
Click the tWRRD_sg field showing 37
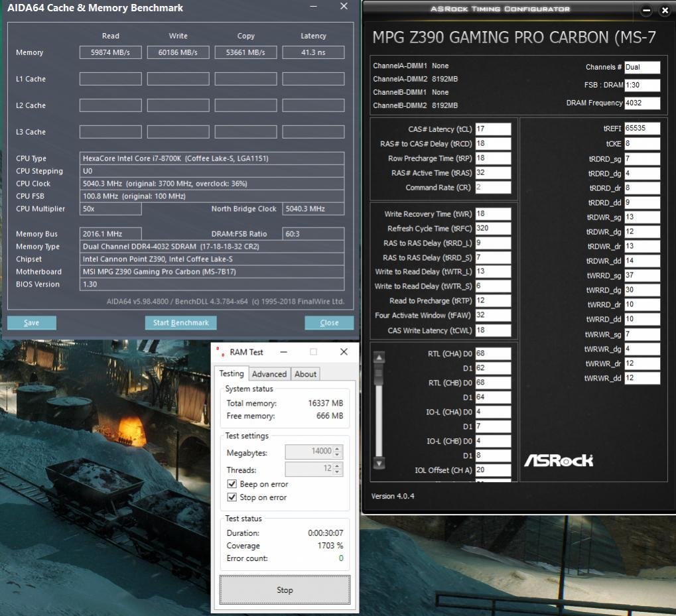click(642, 275)
